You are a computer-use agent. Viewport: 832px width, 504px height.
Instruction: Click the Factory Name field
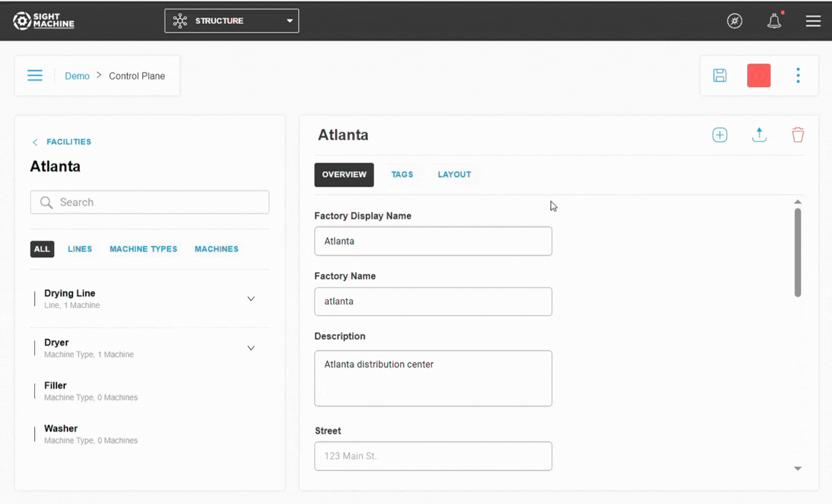pos(433,301)
